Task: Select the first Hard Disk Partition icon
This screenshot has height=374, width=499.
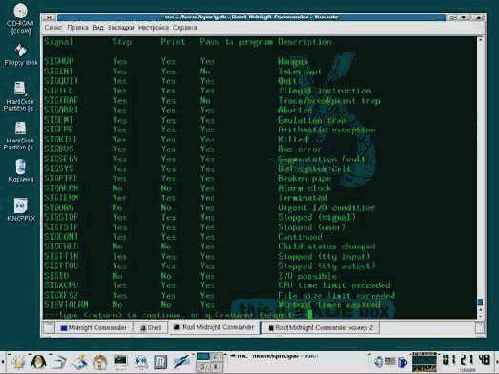Action: point(19,96)
